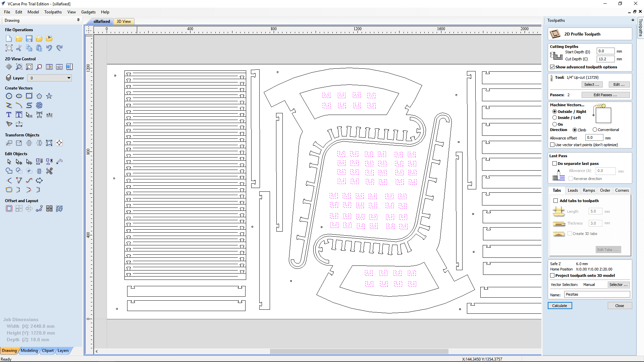Click the horizontal scrollbar thumb
This screenshot has height=362, width=644.
pyautogui.click(x=359, y=351)
